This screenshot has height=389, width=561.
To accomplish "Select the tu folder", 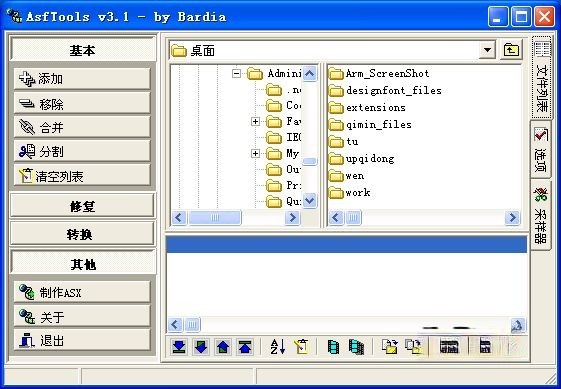I will [x=344, y=142].
